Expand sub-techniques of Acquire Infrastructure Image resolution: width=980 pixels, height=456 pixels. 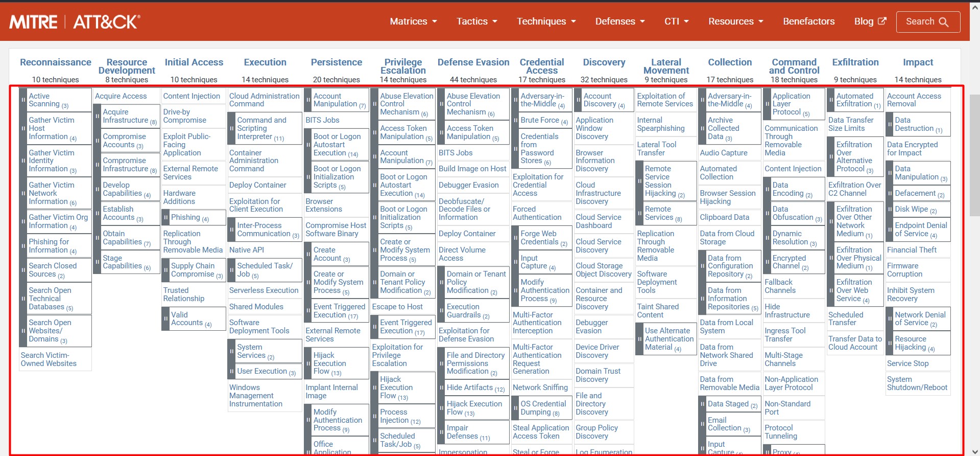click(x=97, y=116)
